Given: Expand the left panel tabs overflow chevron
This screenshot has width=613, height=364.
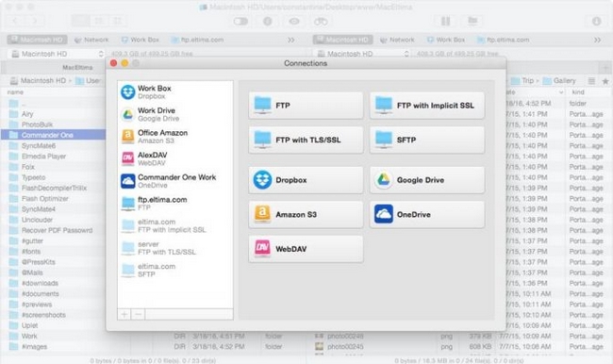Looking at the screenshot, I should pyautogui.click(x=290, y=40).
